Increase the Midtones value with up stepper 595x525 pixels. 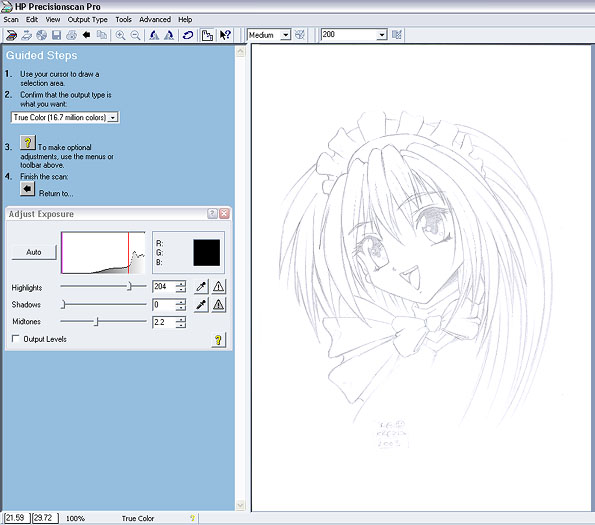[181, 319]
